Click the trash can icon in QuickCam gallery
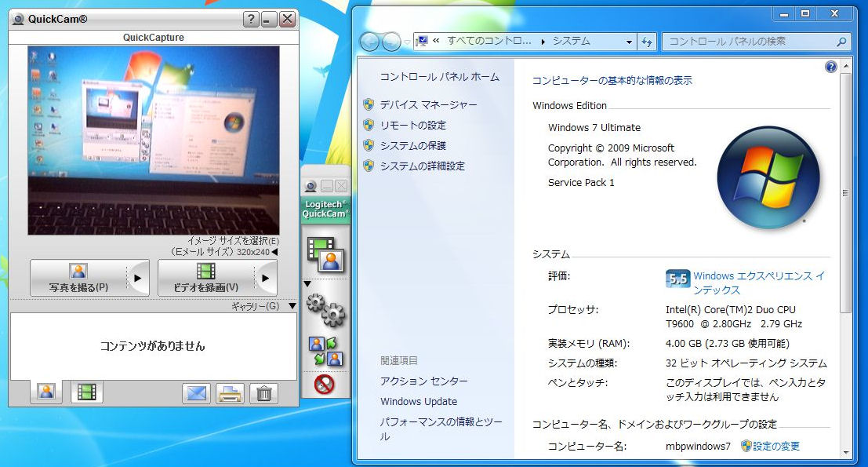Viewport: 868px width, 467px height. pyautogui.click(x=263, y=393)
